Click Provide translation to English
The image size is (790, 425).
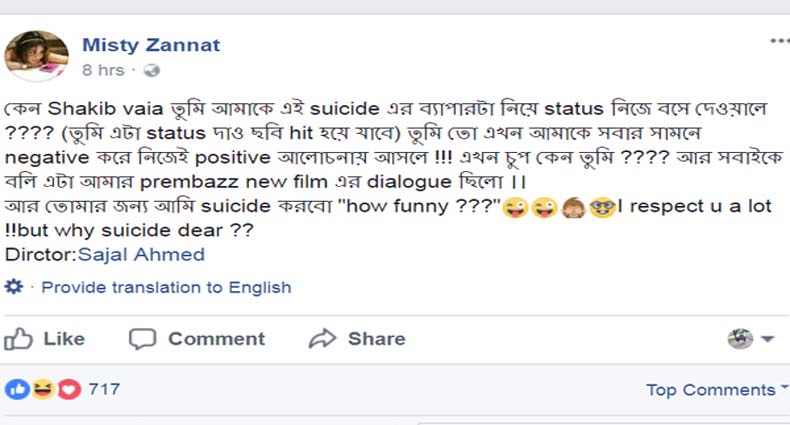(x=166, y=287)
